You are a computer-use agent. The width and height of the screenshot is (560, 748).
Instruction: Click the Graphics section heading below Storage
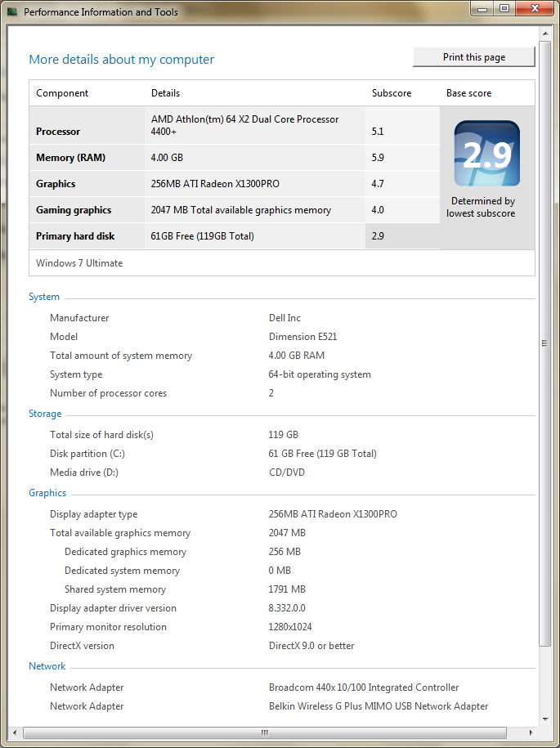coord(47,493)
